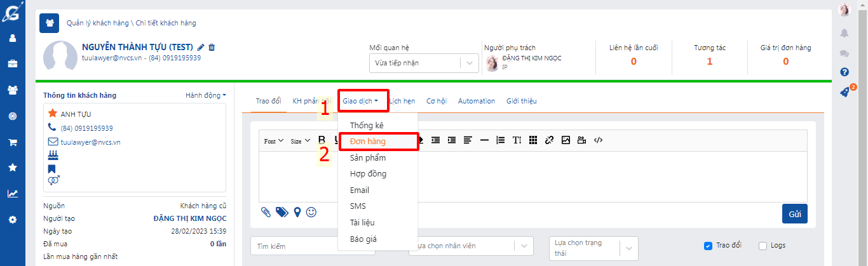Insert a table via grid icon

pos(533,140)
